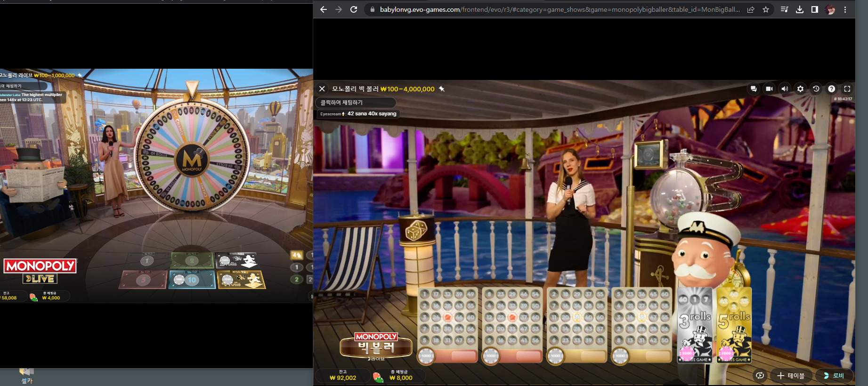Viewport: 868px width, 386px height.
Task: Open the Big Baller game history
Action: click(816, 88)
